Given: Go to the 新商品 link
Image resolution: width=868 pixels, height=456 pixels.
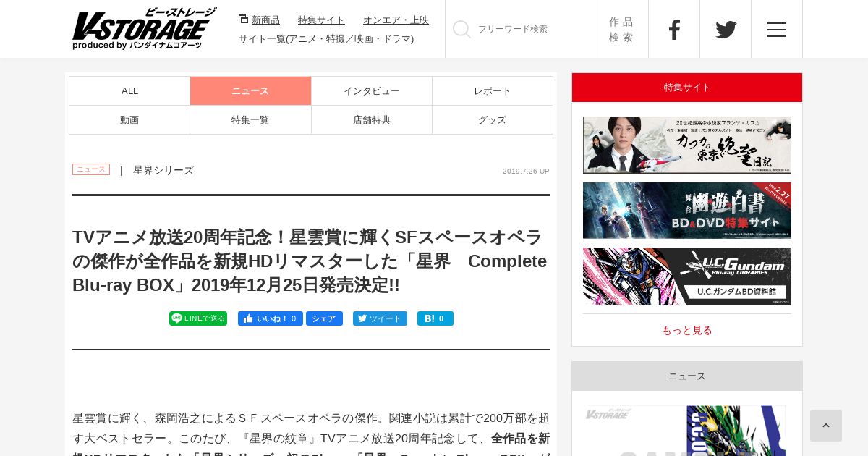Looking at the screenshot, I should pyautogui.click(x=265, y=20).
